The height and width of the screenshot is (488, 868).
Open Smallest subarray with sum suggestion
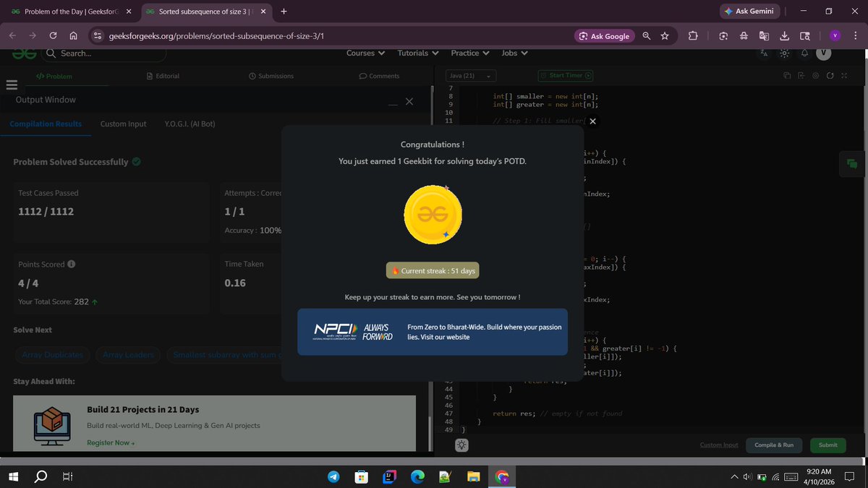(225, 355)
